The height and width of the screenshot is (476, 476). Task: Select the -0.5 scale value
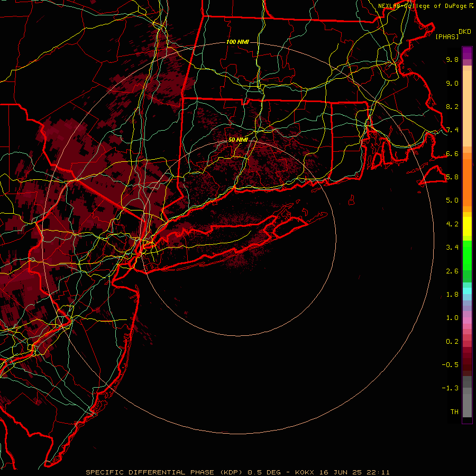pyautogui.click(x=450, y=365)
